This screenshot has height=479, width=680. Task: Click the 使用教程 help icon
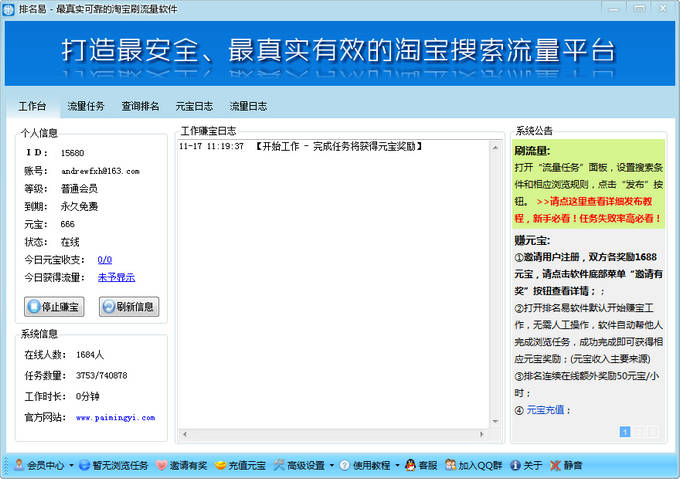[x=345, y=465]
